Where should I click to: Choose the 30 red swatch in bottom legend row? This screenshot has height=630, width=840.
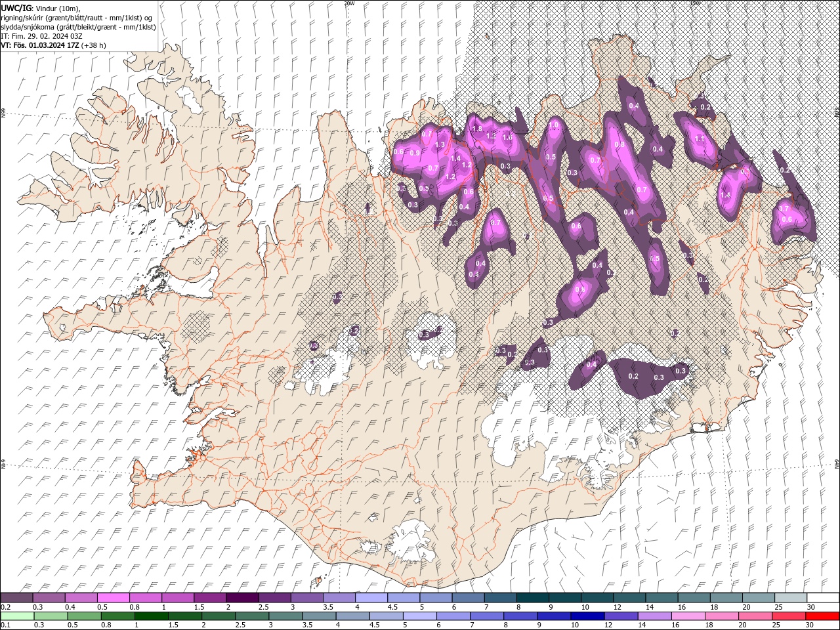[822, 616]
